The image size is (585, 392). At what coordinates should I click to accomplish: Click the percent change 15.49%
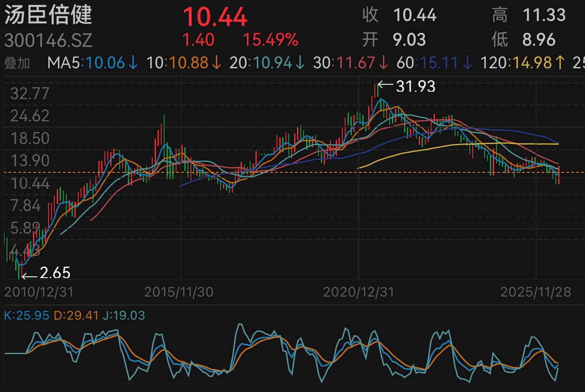(270, 40)
